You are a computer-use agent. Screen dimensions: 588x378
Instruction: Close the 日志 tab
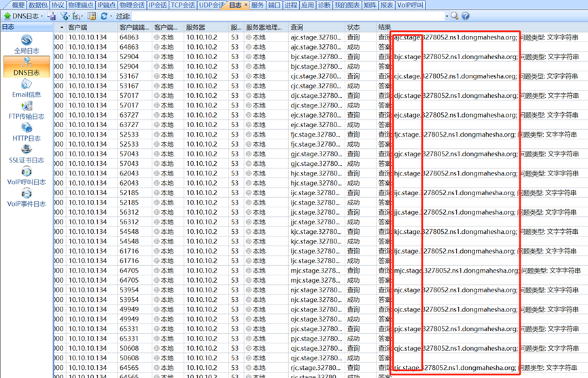coord(245,5)
